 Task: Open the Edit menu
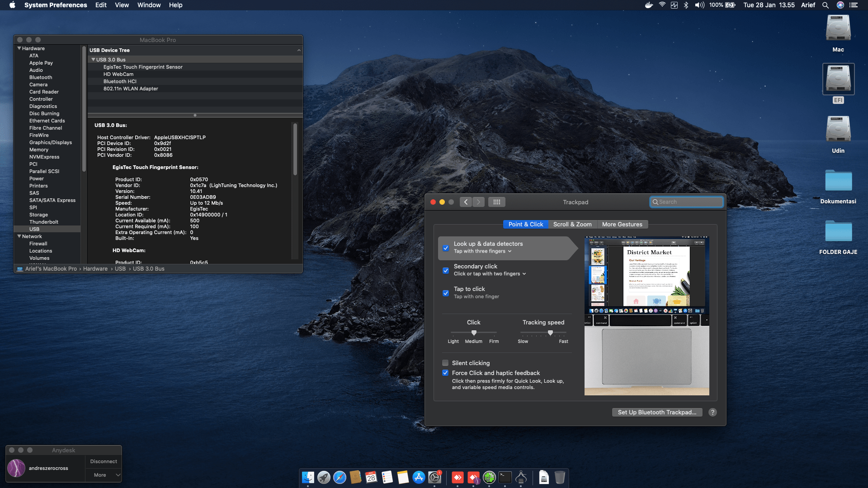tap(101, 5)
